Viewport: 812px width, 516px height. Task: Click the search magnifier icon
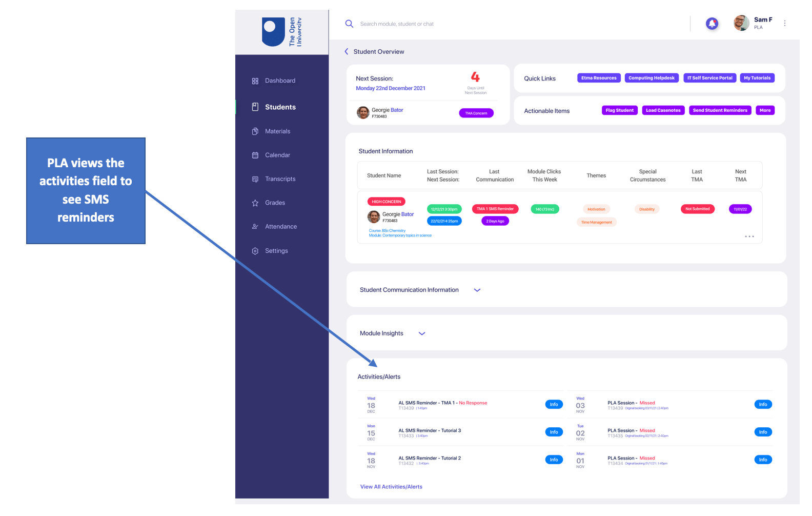(349, 24)
